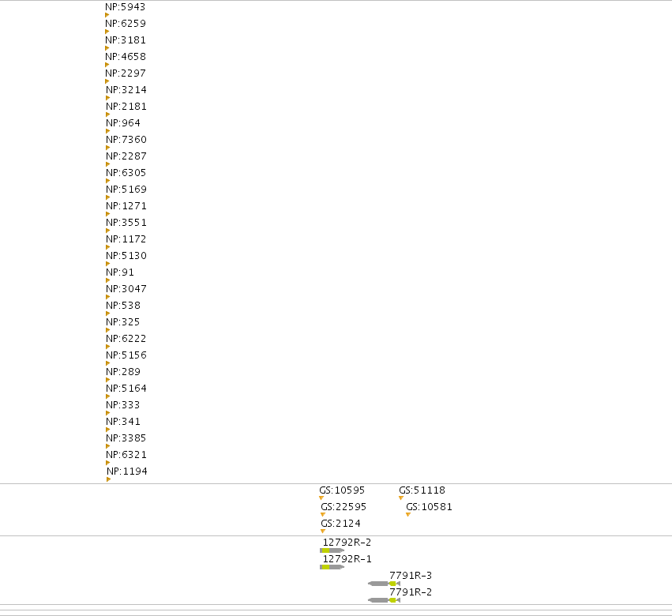This screenshot has width=672, height=616.
Task: Click NP:2297 feature label
Action: pyautogui.click(x=125, y=73)
